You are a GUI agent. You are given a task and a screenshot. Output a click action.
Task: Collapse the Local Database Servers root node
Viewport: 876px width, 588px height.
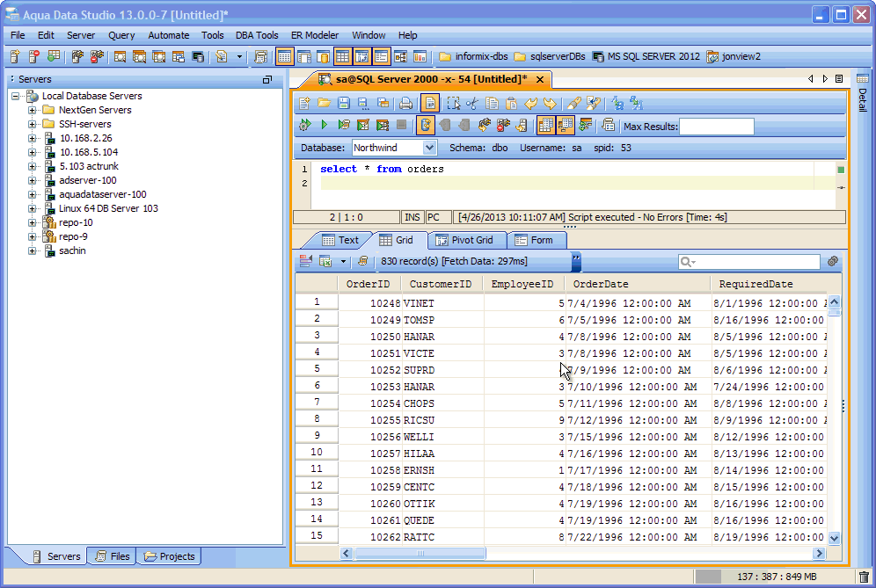click(16, 96)
